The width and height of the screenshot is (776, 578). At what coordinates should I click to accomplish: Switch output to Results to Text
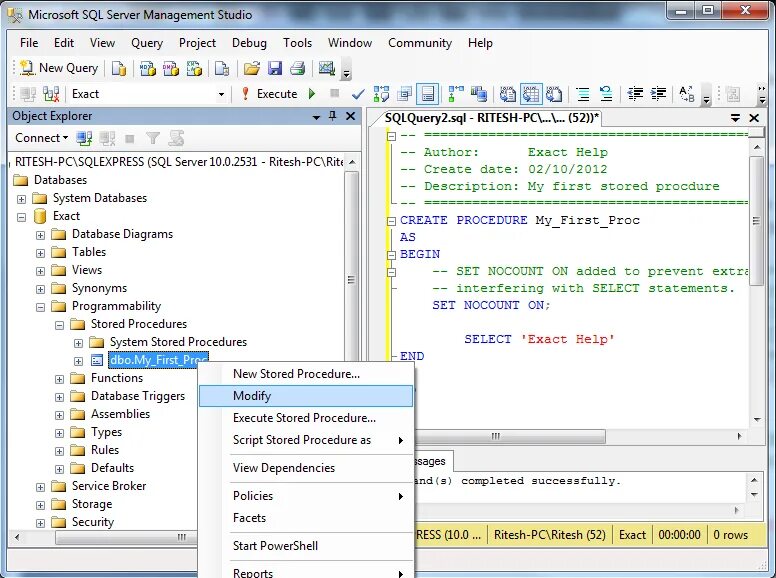coord(507,94)
